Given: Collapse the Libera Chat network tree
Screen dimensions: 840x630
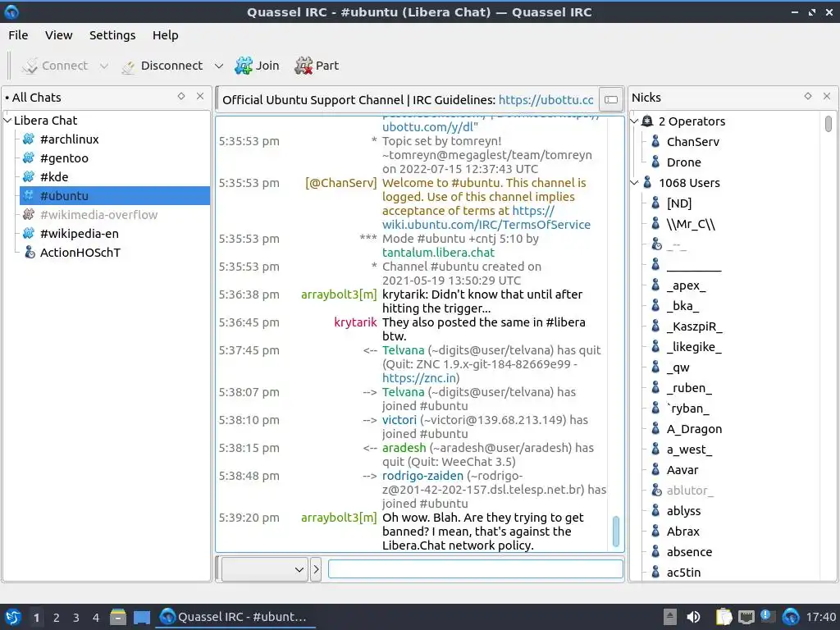Looking at the screenshot, I should pyautogui.click(x=7, y=121).
